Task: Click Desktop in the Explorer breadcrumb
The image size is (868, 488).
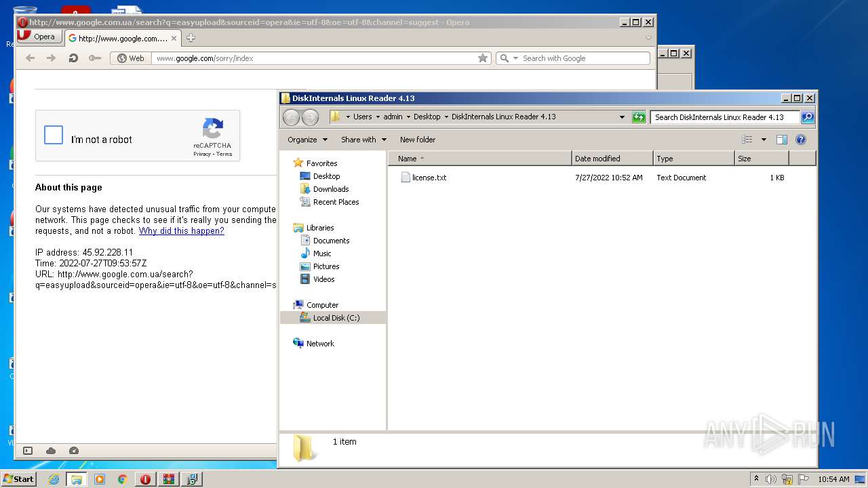Action: pos(427,117)
